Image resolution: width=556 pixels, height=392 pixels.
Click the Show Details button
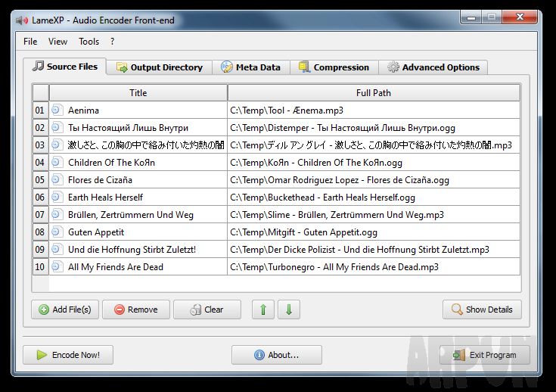click(482, 310)
